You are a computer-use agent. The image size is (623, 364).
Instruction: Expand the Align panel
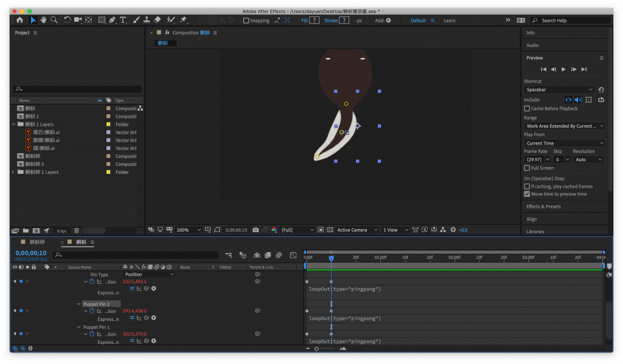tap(531, 219)
